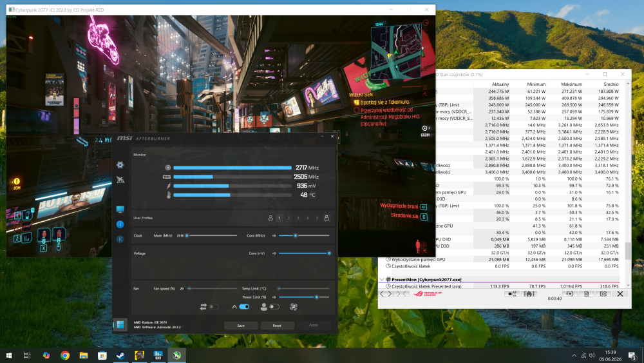The width and height of the screenshot is (644, 363).
Task: Open the OC Scanner jet icon
Action: coord(120,180)
